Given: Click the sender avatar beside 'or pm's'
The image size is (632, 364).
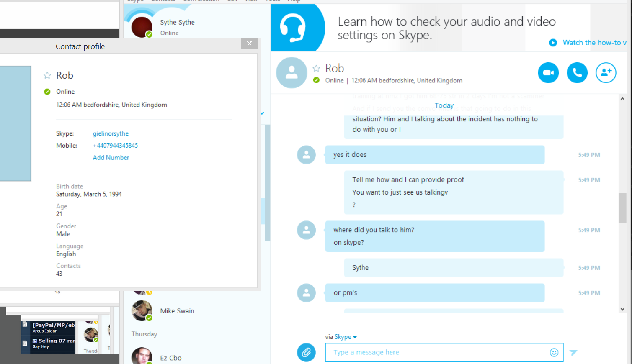Looking at the screenshot, I should 306,293.
